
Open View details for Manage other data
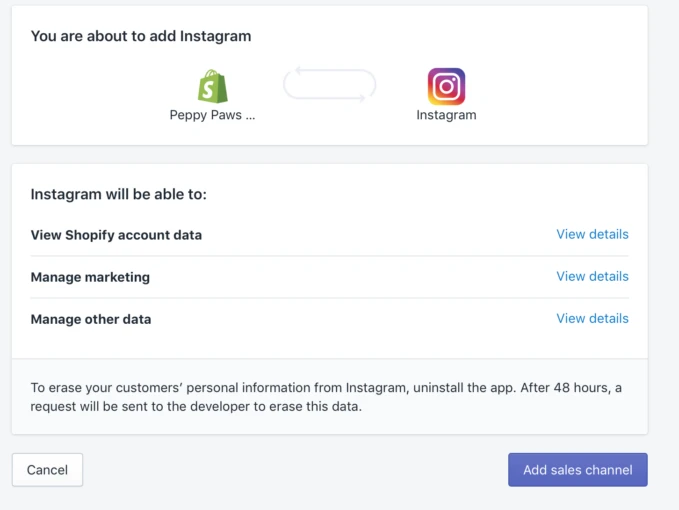(x=592, y=318)
